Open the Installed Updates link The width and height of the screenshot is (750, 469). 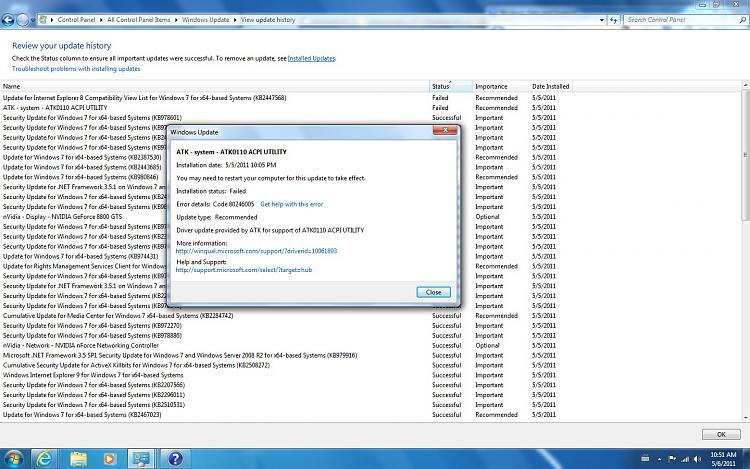(x=312, y=58)
